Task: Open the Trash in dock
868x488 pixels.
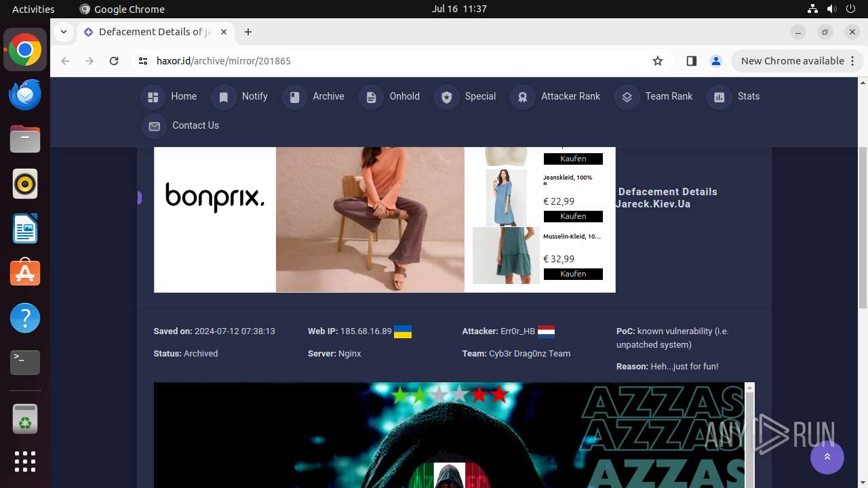Action: (25, 419)
